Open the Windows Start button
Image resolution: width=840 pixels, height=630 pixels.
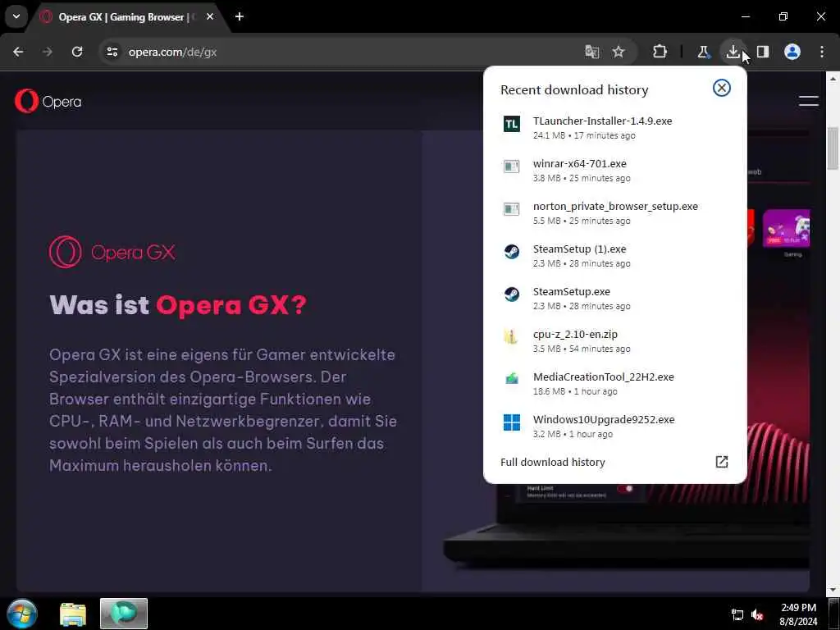tap(22, 614)
